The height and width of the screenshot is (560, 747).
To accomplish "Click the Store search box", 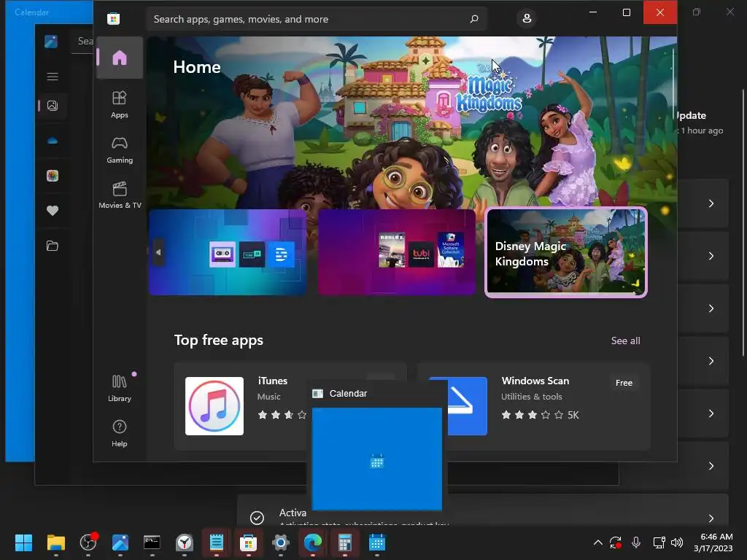I will (x=317, y=19).
